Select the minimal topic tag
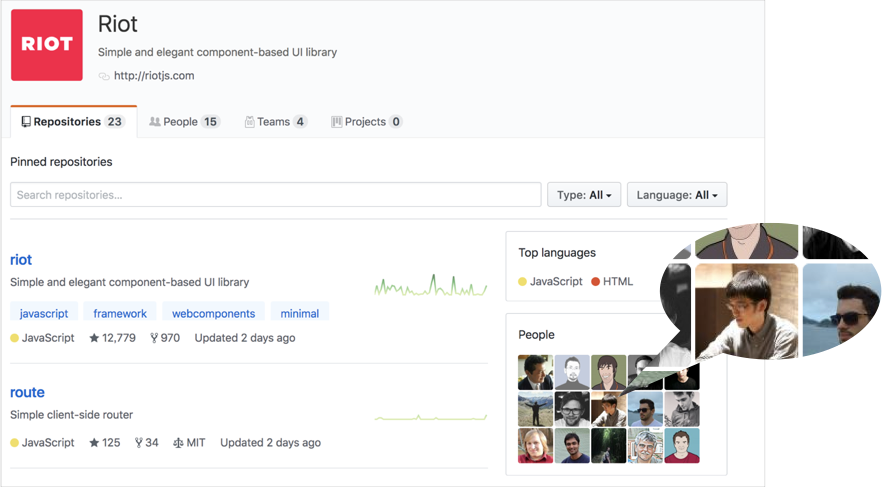The height and width of the screenshot is (487, 882). 300,313
